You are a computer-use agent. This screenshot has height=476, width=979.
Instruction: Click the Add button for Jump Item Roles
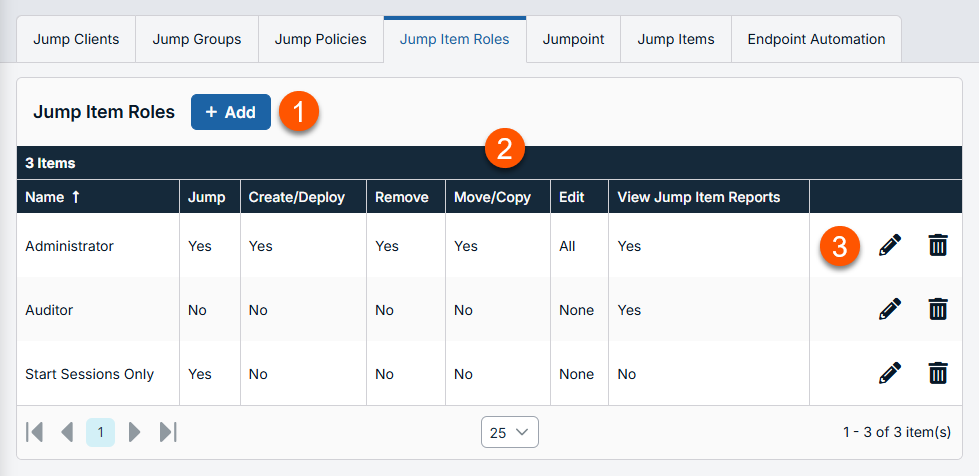point(231,112)
